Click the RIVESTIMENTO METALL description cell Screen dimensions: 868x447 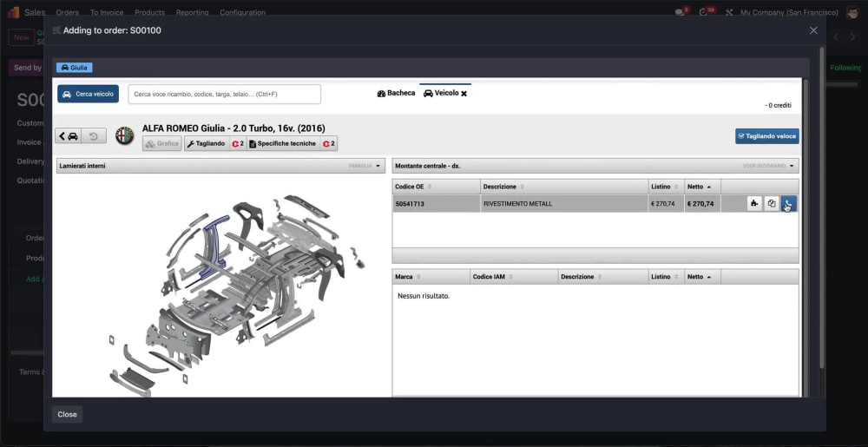point(564,204)
